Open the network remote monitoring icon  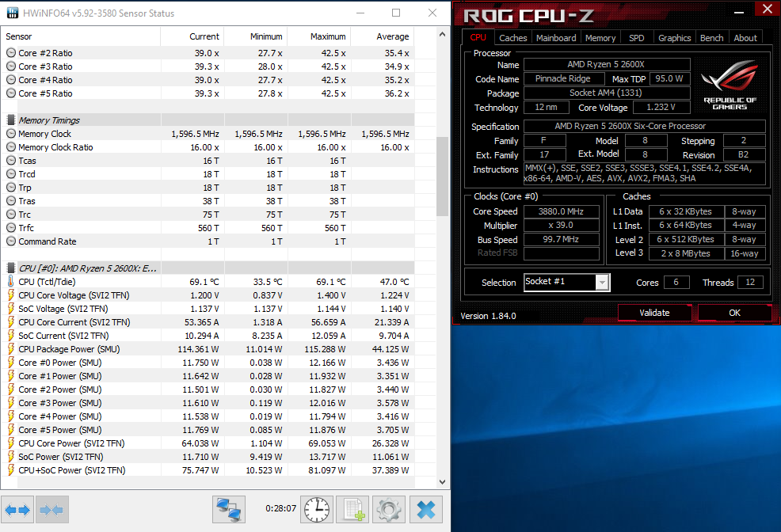[x=229, y=510]
